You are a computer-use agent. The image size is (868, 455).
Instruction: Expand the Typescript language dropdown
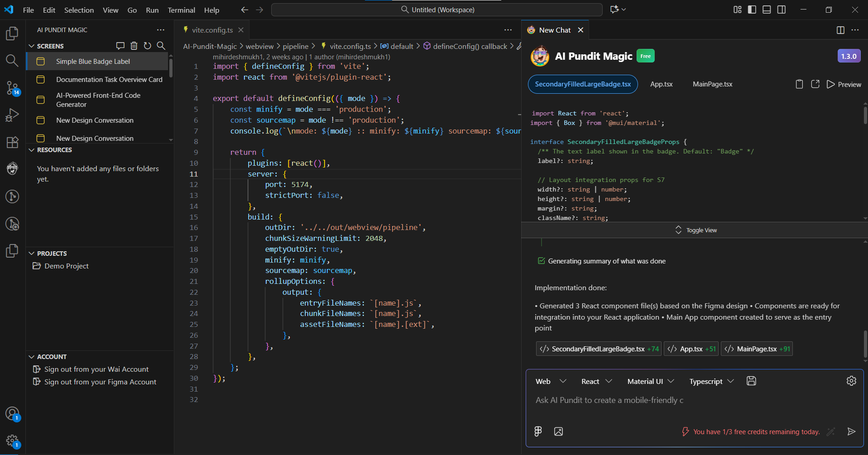coord(711,381)
